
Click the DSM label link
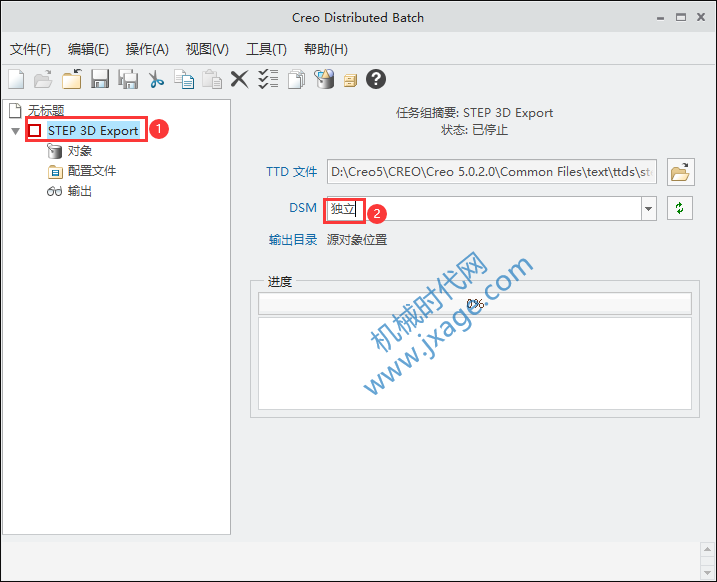tap(303, 208)
